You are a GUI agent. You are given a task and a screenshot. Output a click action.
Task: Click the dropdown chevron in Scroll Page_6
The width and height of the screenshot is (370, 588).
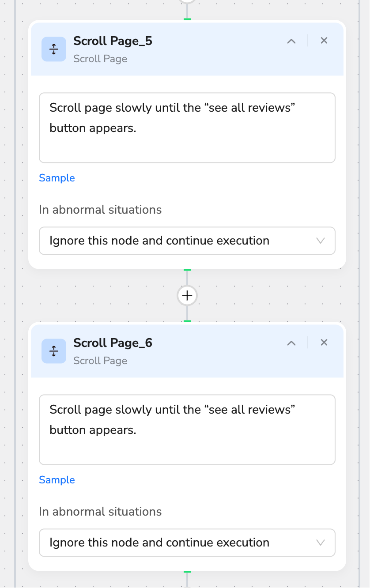pos(321,543)
